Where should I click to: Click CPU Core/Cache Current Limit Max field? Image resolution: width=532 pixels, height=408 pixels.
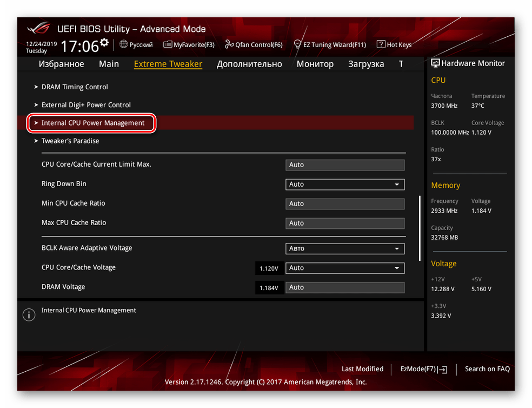click(x=345, y=165)
